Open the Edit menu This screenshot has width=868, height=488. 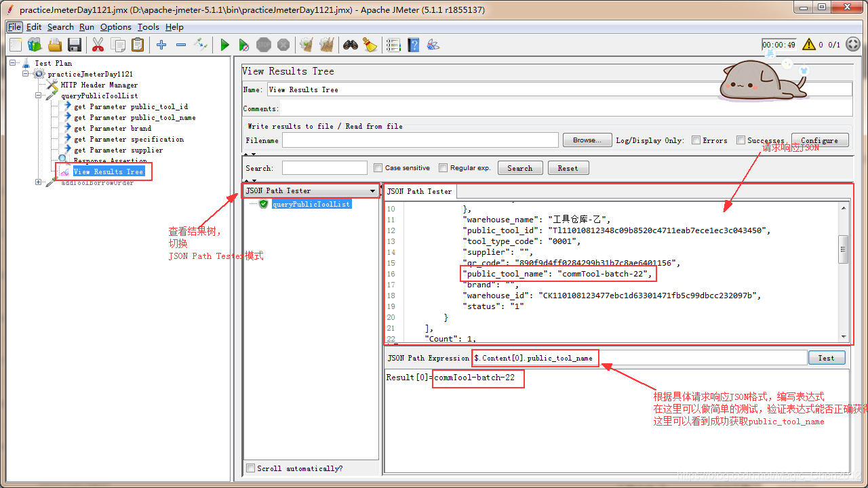pos(34,27)
